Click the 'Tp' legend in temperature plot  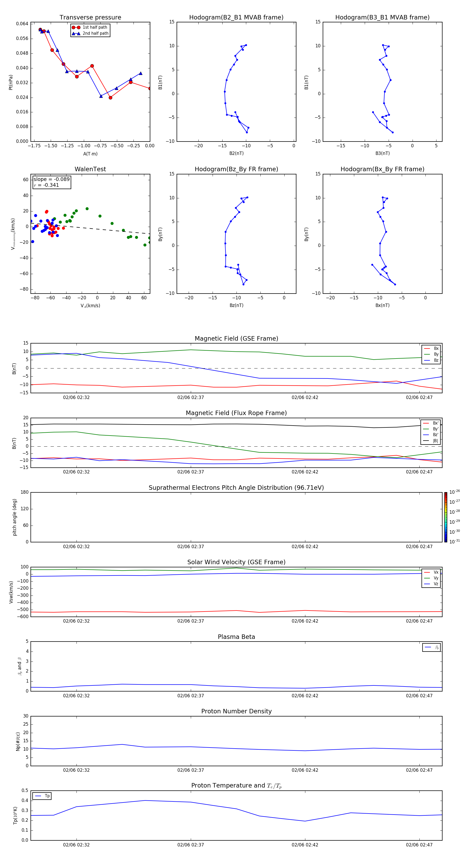click(x=42, y=796)
